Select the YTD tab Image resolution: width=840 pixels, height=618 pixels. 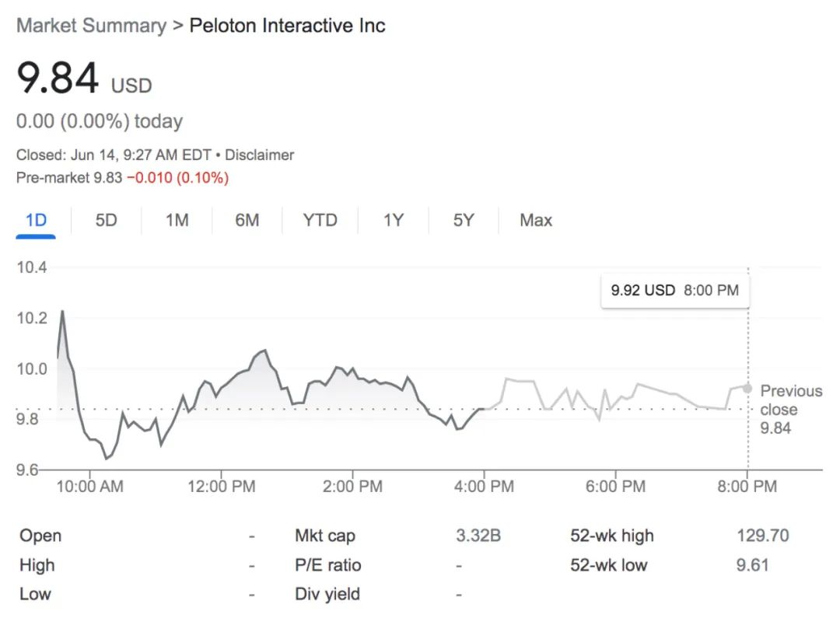(x=320, y=220)
